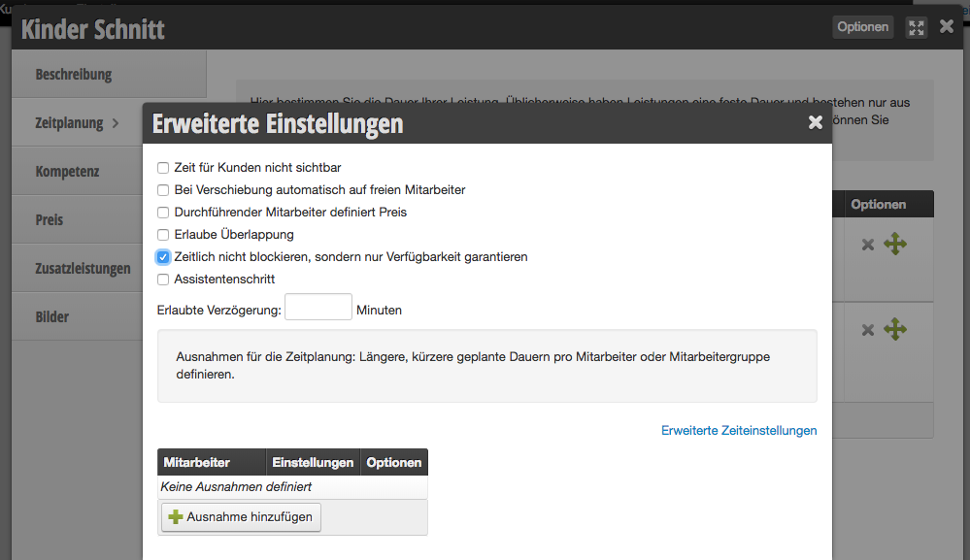This screenshot has width=970, height=560.
Task: Open the Beschreibung tab
Action: [x=109, y=74]
